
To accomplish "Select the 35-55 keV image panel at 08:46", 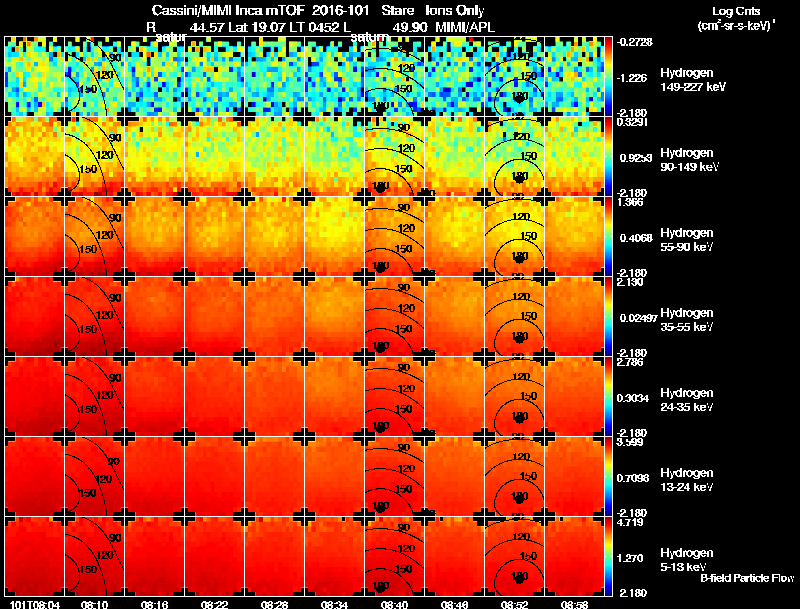I will coord(454,317).
